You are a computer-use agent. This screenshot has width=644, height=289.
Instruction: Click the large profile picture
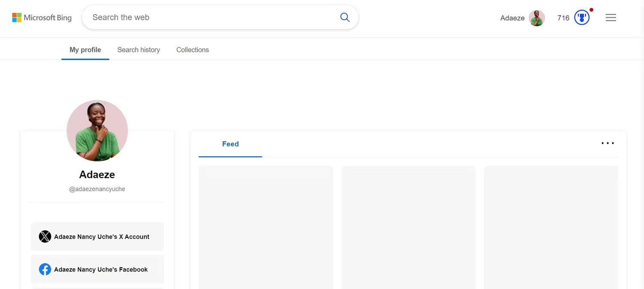97,131
